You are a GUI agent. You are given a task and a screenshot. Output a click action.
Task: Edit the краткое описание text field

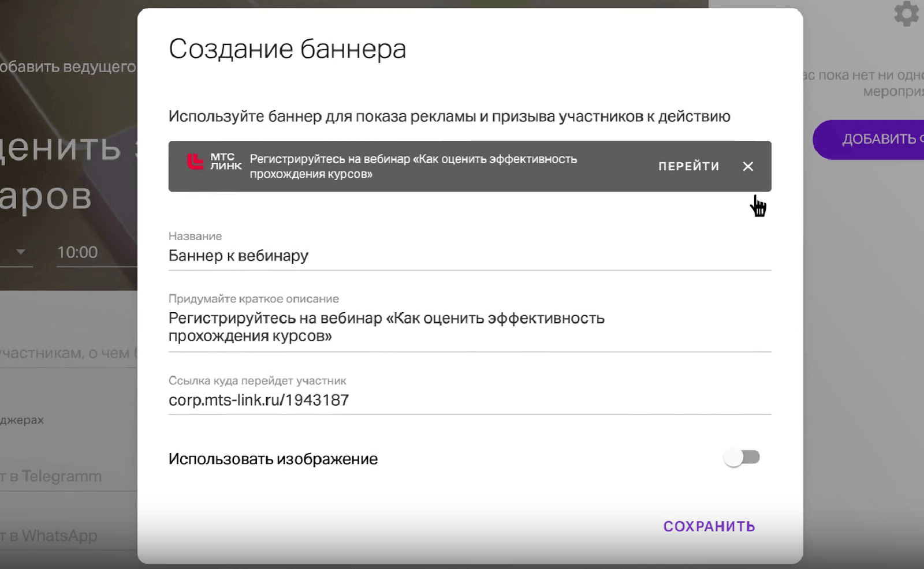[x=469, y=327]
